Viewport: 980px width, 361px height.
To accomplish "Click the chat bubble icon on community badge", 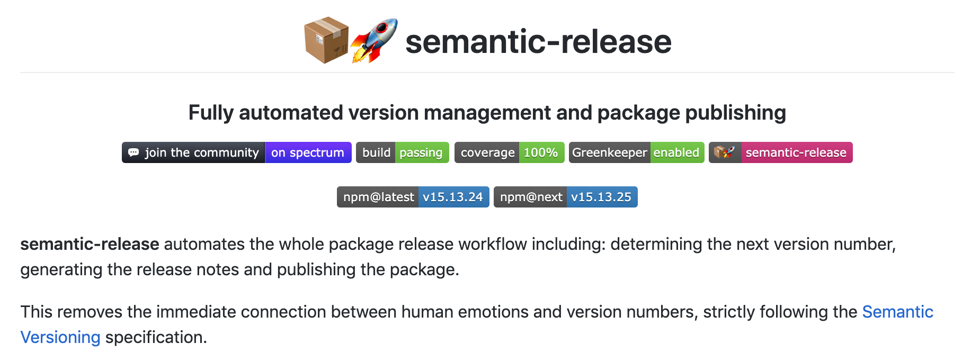I will tap(133, 152).
